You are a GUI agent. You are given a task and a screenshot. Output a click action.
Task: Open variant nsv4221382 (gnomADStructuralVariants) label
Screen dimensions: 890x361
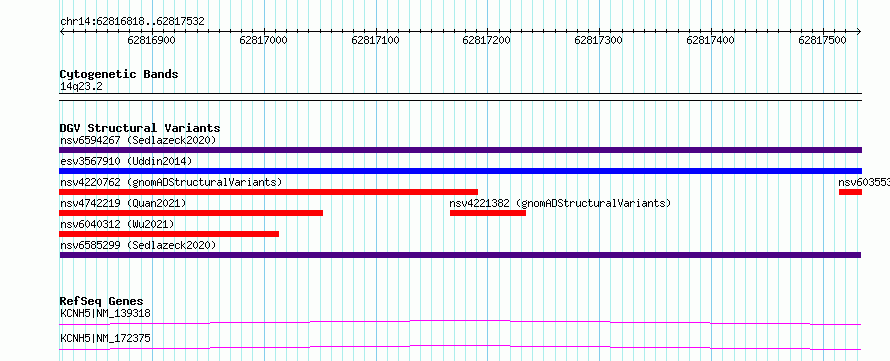(560, 203)
